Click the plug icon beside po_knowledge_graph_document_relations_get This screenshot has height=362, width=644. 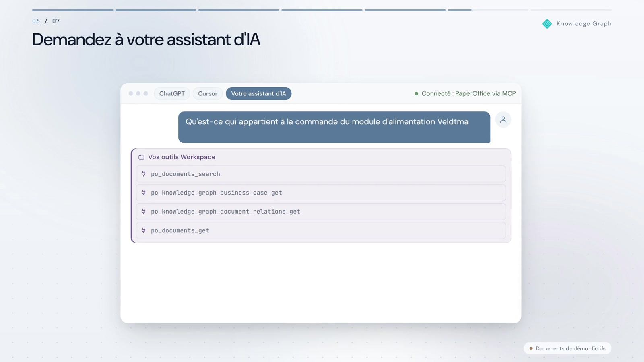(144, 211)
